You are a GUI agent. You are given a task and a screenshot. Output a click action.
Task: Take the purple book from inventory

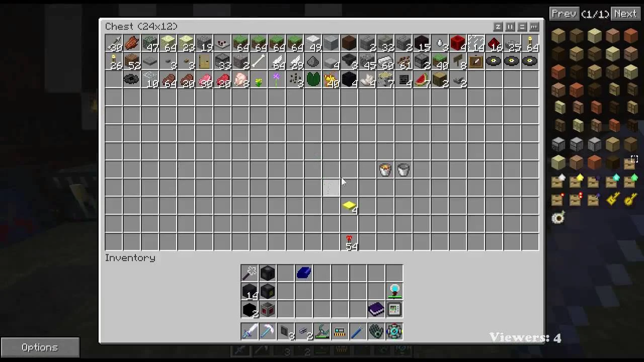pos(376,309)
